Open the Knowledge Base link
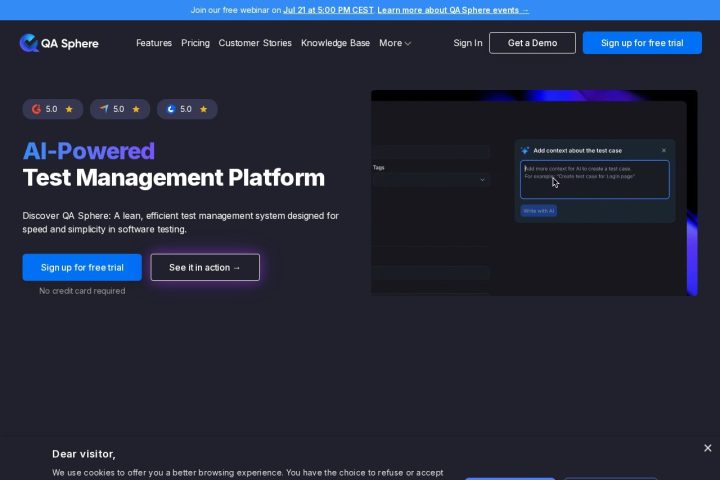This screenshot has height=480, width=720. [x=335, y=43]
